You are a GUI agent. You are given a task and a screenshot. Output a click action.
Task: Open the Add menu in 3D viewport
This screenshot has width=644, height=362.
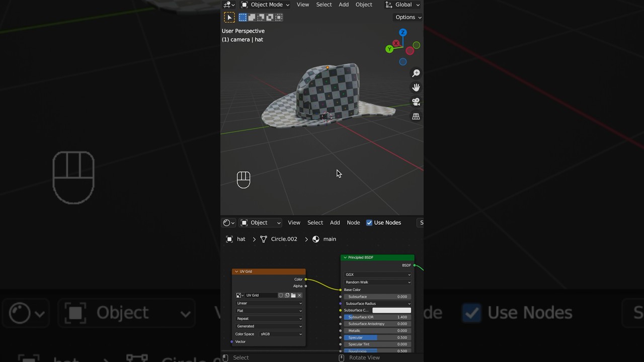[344, 5]
